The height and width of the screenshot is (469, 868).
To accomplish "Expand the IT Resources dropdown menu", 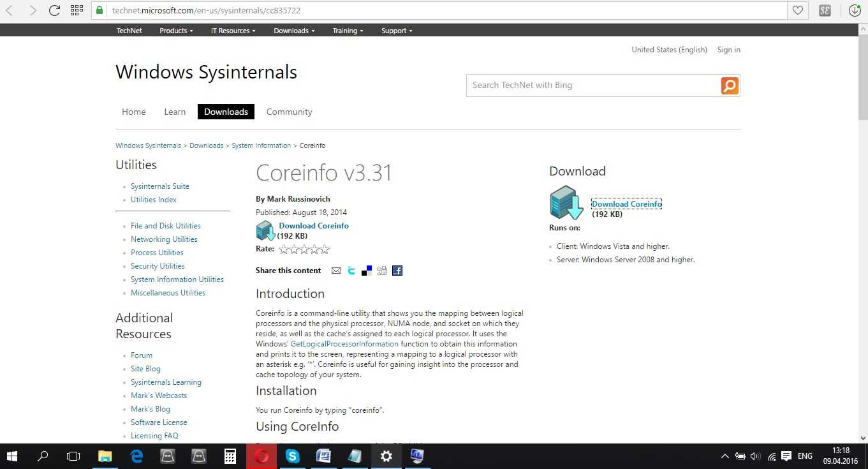I will (233, 31).
